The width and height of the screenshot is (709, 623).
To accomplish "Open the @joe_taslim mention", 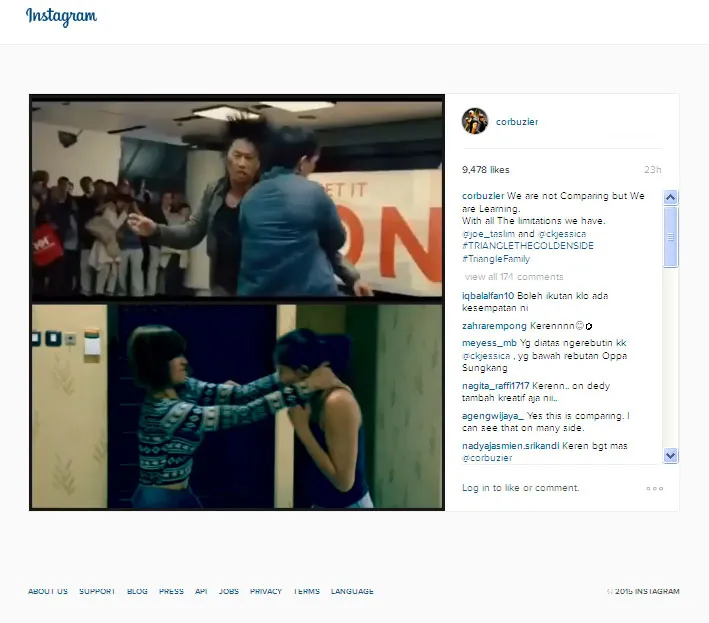I will [x=488, y=234].
